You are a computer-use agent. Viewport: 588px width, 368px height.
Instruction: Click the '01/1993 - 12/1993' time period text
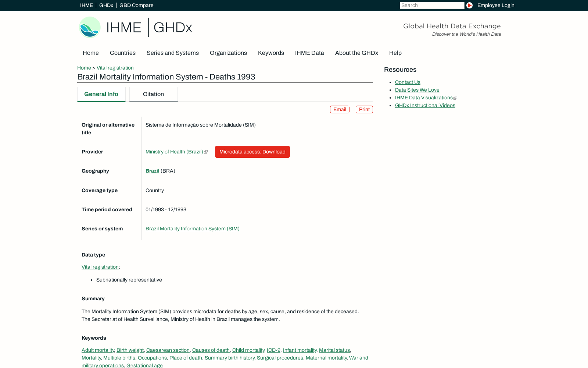[x=166, y=210]
